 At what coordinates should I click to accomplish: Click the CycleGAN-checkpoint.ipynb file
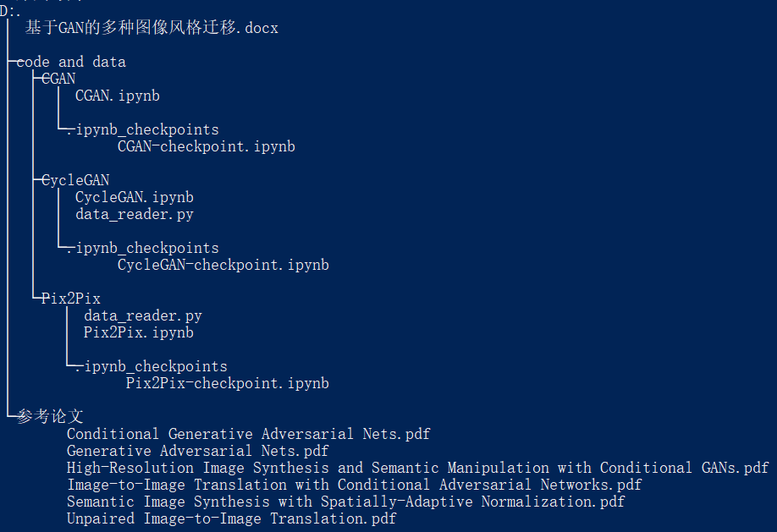[x=223, y=265]
